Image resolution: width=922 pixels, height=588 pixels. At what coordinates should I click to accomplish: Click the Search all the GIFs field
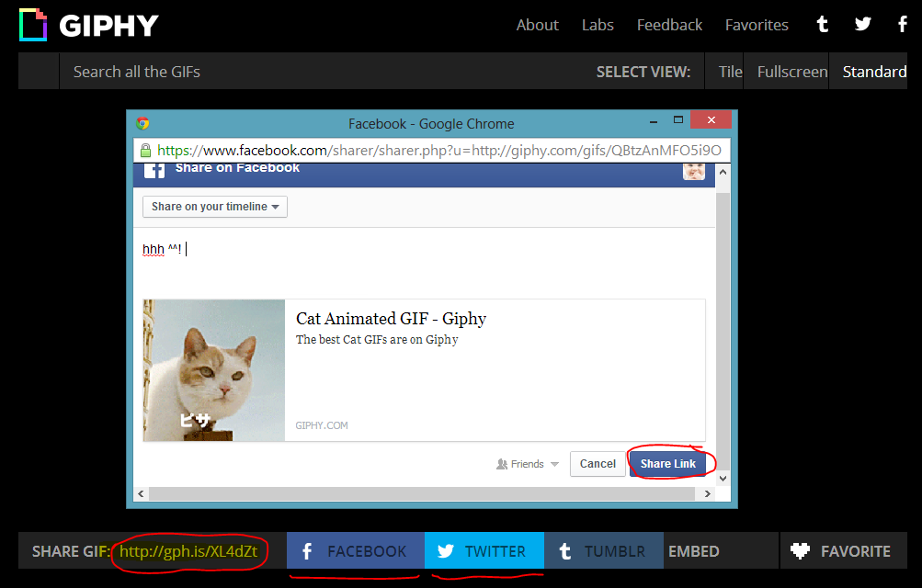coord(324,72)
